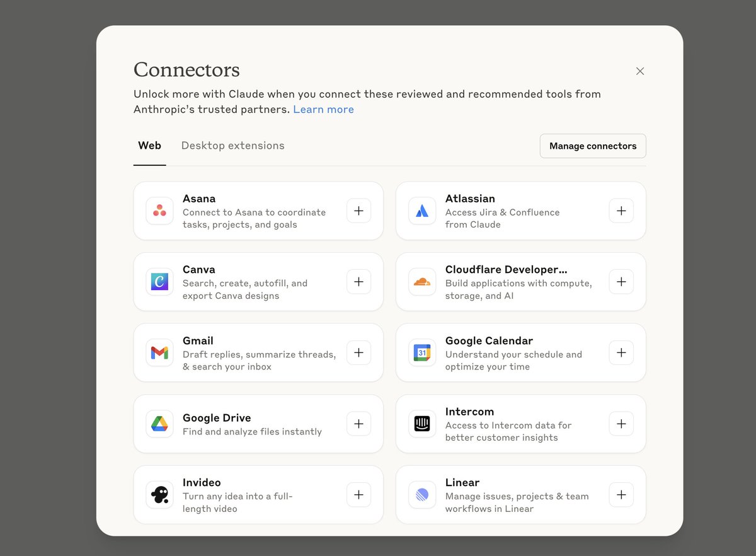The width and height of the screenshot is (756, 556).
Task: Add the Google Drive connector plus button
Action: click(x=358, y=424)
